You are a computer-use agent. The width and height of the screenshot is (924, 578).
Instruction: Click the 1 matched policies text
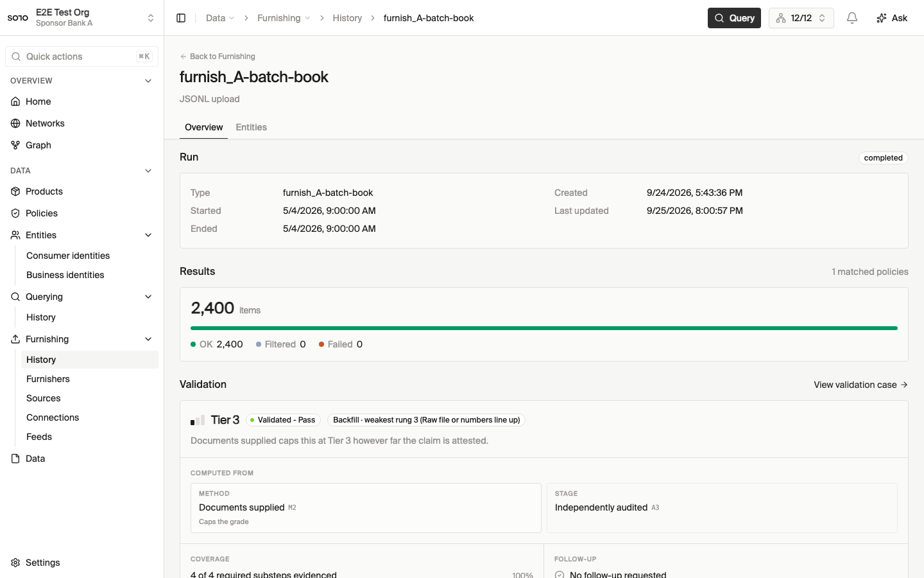(870, 272)
